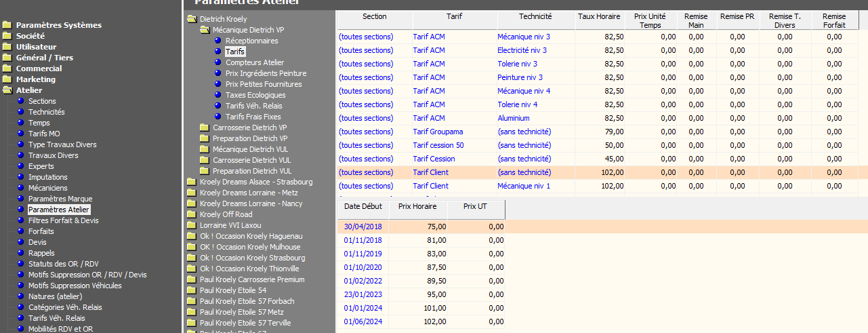Click the blue bullet beside Taxes Ecologiques
The image size is (868, 333).
point(218,95)
